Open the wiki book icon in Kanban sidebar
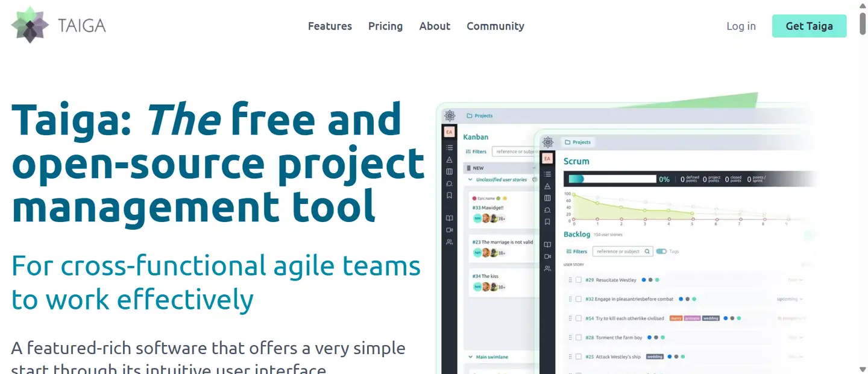This screenshot has height=374, width=868. 450,218
